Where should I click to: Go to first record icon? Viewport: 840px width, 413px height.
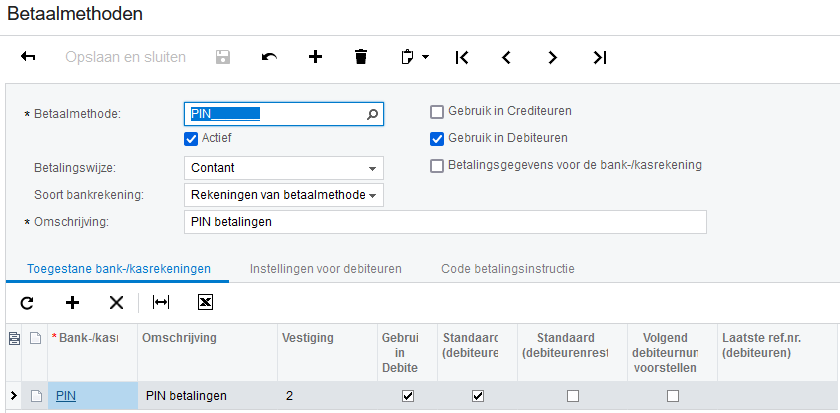(461, 57)
